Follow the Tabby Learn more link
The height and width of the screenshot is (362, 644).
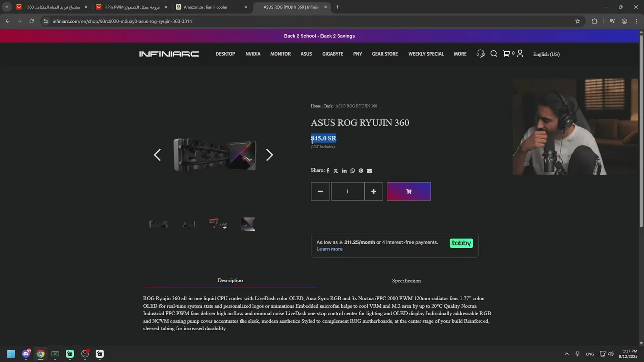[330, 249]
